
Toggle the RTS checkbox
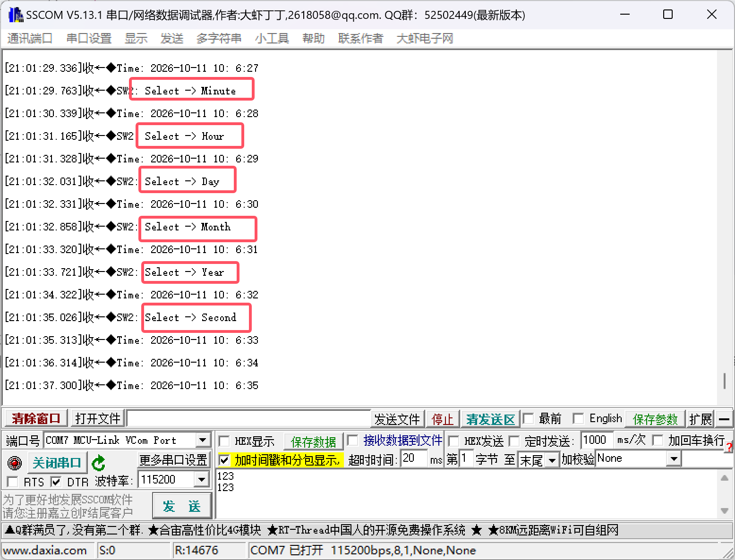[x=13, y=482]
